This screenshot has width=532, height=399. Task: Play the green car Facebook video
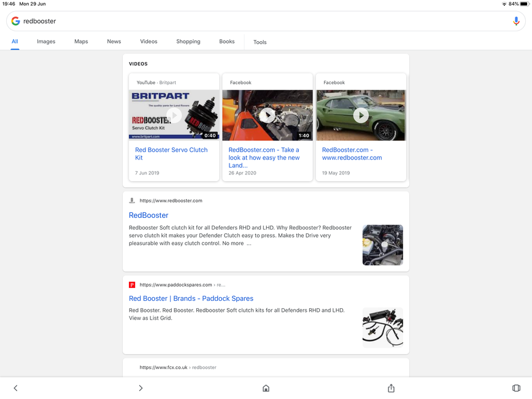(x=361, y=115)
